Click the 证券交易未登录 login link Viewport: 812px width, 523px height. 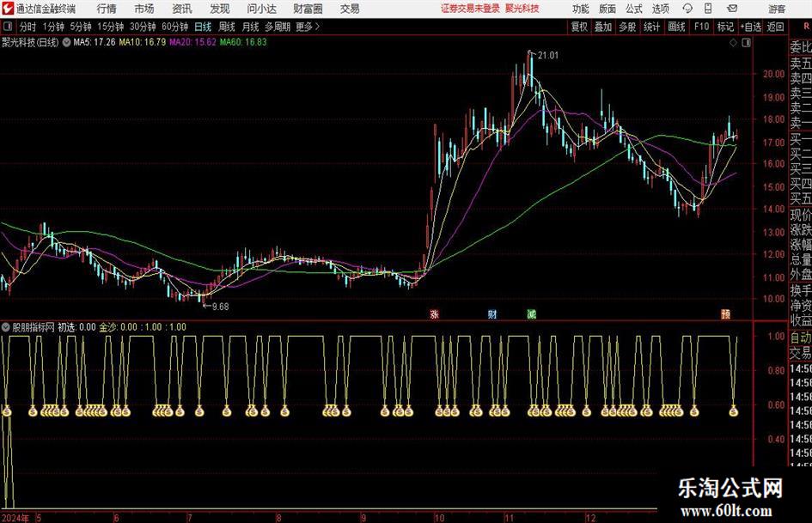[470, 9]
